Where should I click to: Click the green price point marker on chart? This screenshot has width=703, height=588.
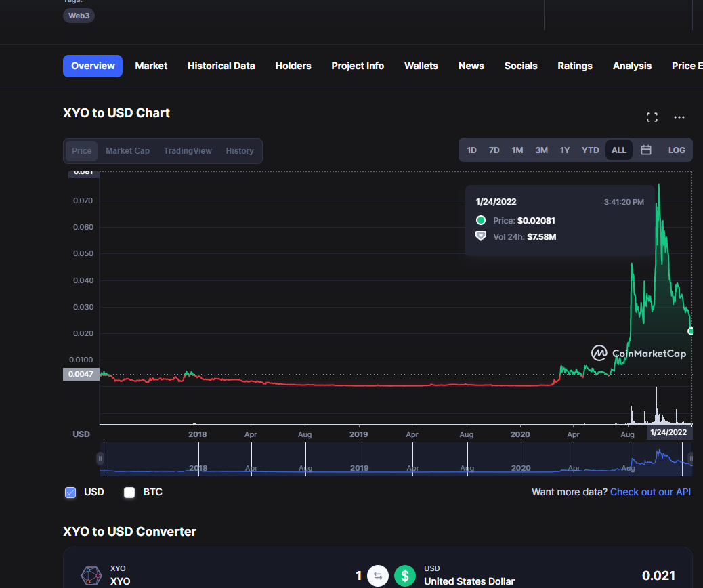coord(691,331)
